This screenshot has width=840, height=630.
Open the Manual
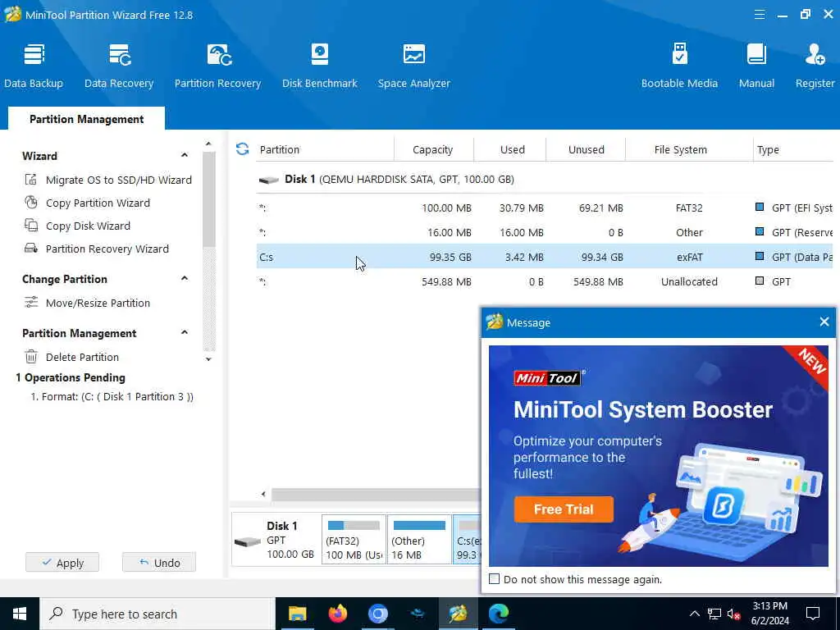pos(756,66)
